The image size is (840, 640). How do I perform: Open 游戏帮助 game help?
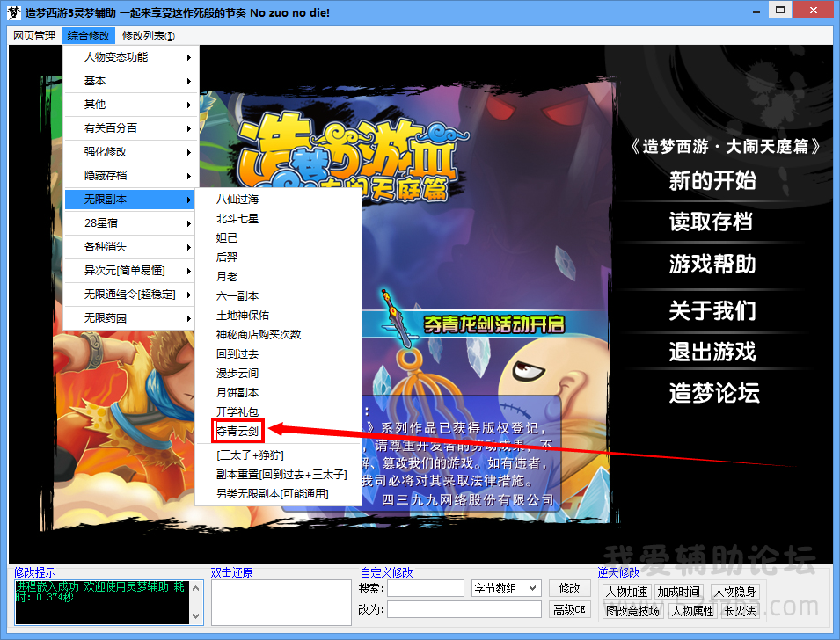[x=712, y=264]
